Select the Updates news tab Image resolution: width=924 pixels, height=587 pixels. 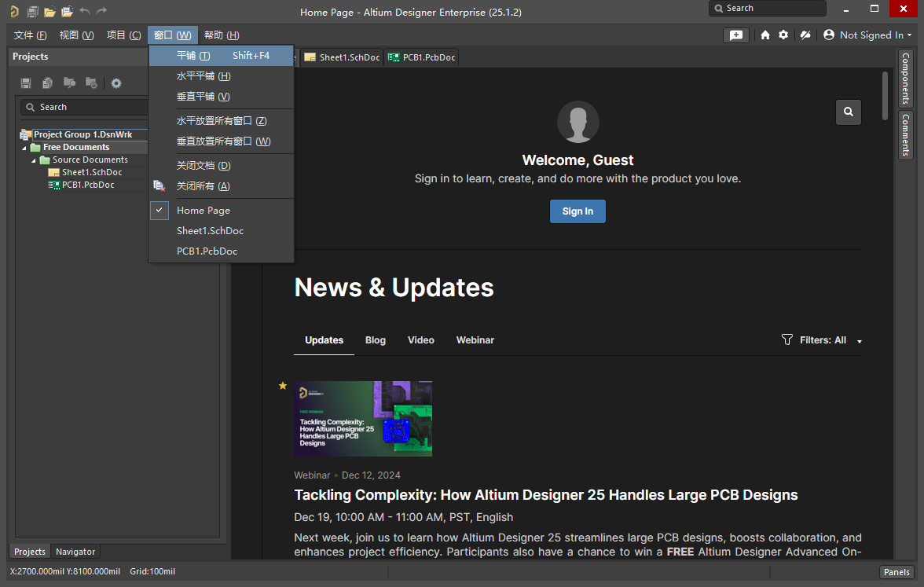[324, 340]
